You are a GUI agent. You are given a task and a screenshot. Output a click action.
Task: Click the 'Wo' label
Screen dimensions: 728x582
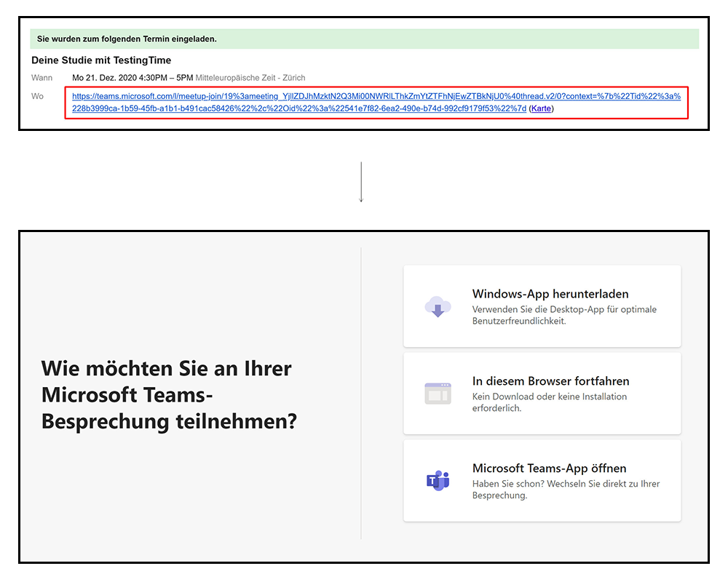tap(37, 96)
